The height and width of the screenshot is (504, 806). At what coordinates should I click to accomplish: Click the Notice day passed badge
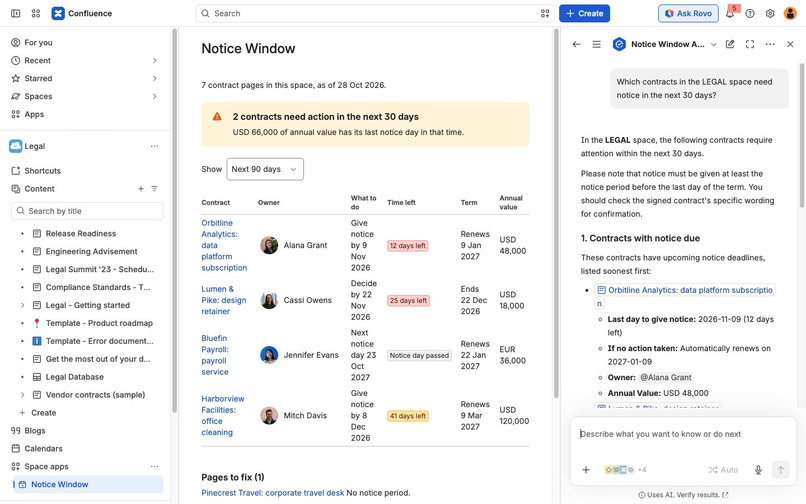(x=419, y=355)
